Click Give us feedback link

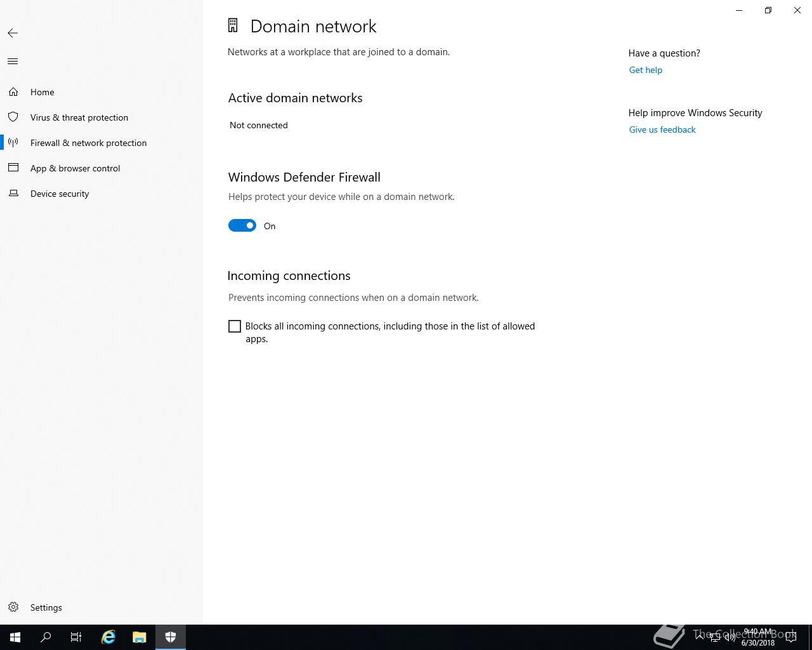pos(662,129)
